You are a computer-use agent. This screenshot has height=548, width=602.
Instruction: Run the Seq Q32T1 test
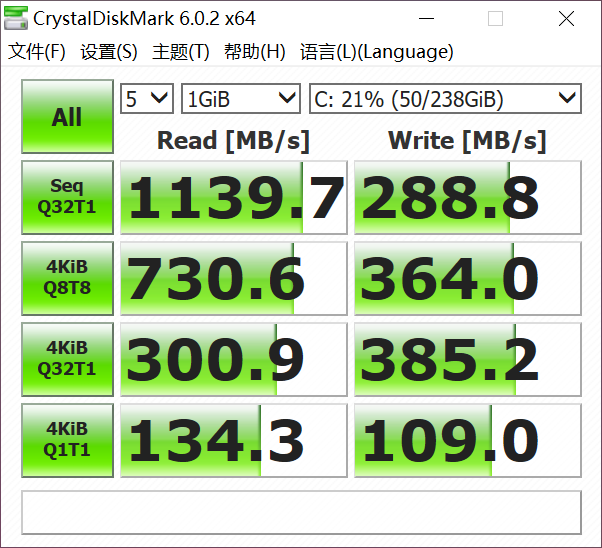click(67, 197)
